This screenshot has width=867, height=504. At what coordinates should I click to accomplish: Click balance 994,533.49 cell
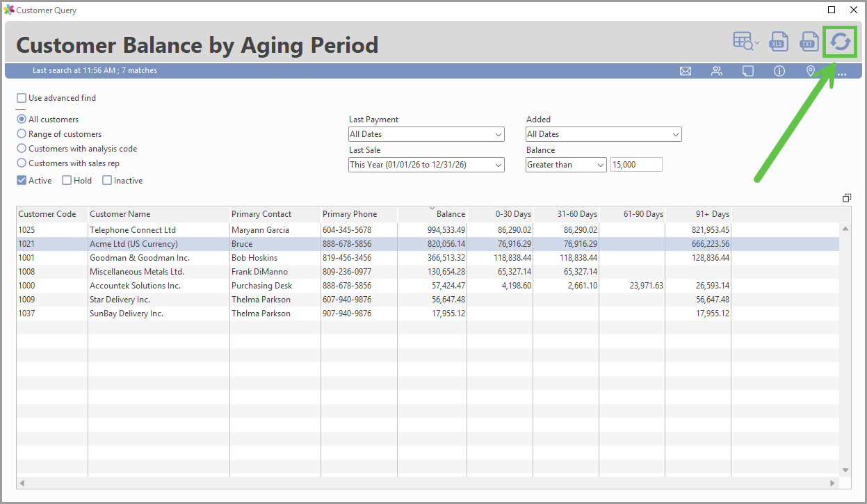point(432,230)
